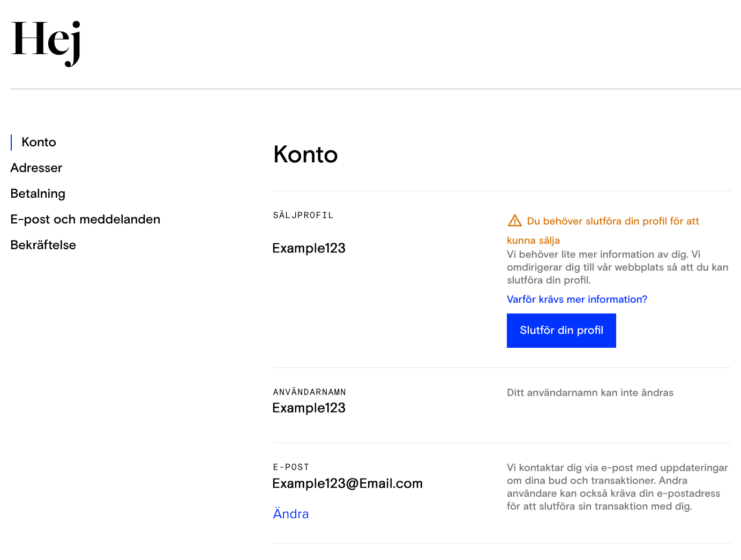
Task: Click the orange warning triangle icon
Action: (514, 220)
